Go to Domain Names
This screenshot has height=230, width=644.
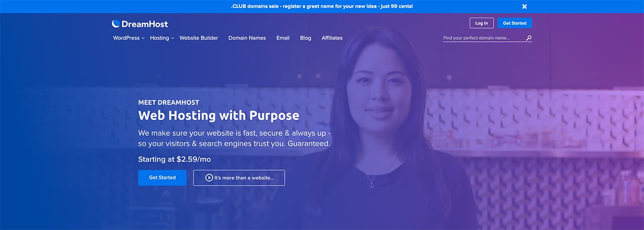(247, 38)
